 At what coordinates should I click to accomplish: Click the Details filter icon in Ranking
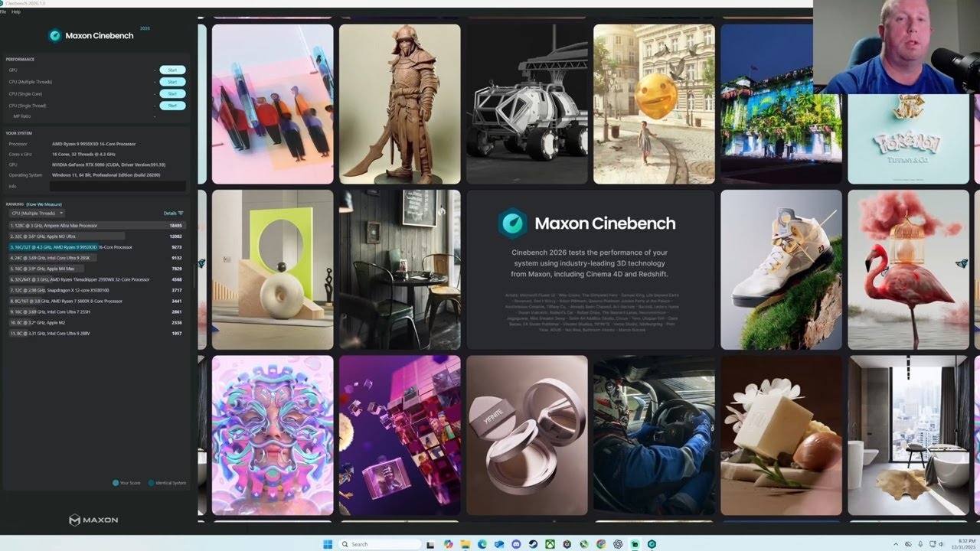pos(181,214)
